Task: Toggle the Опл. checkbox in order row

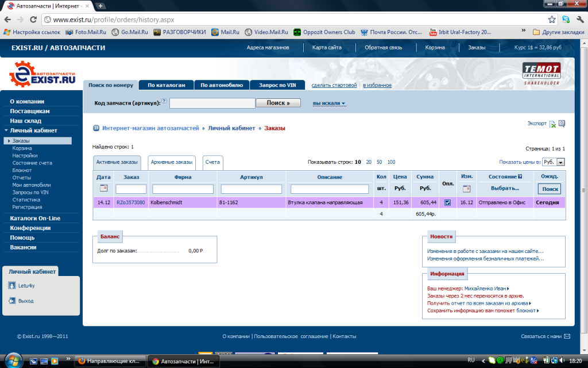Action: 448,202
